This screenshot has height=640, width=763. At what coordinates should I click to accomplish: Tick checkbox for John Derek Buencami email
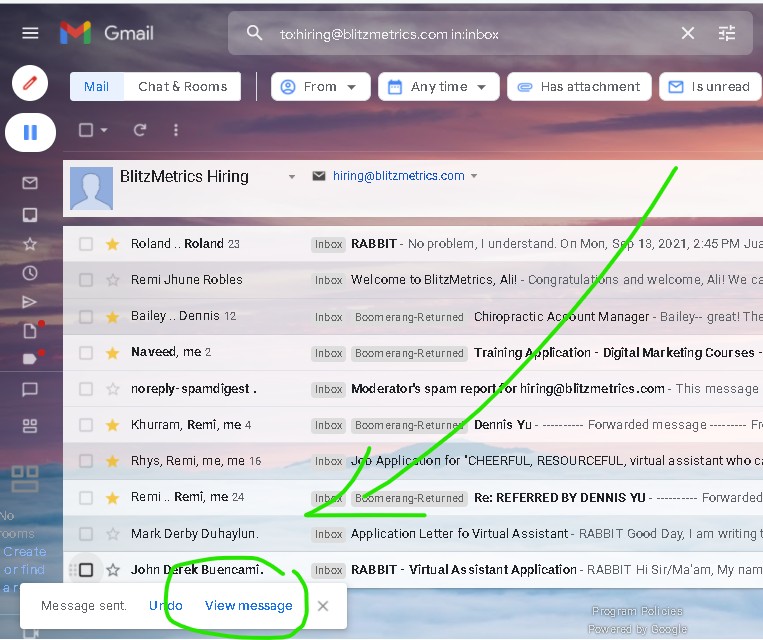point(86,570)
